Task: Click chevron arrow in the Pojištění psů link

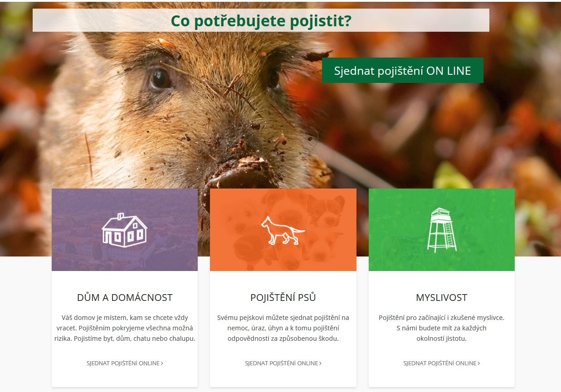Action: coord(320,363)
